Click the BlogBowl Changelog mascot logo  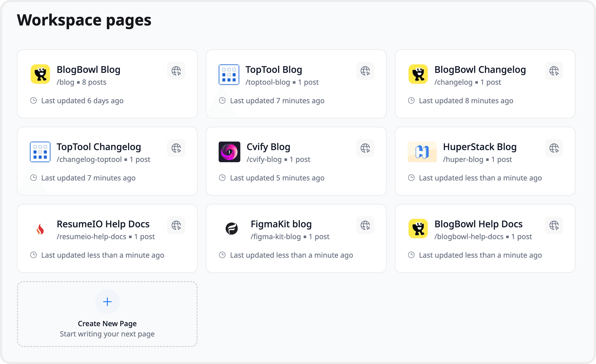(x=418, y=74)
